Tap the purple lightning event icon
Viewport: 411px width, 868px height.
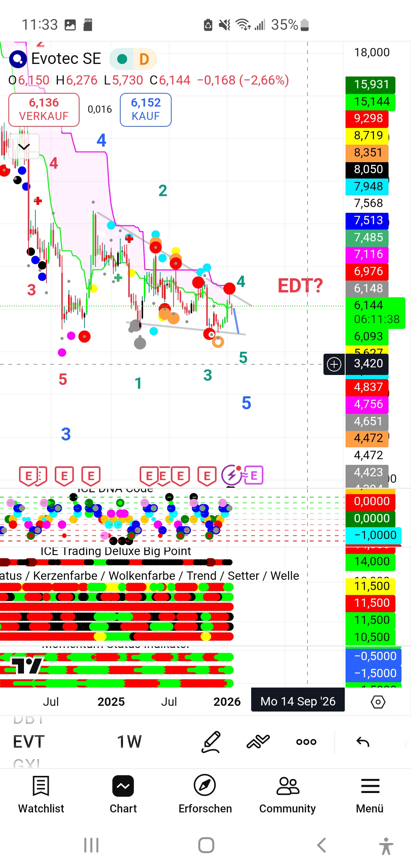click(x=231, y=475)
